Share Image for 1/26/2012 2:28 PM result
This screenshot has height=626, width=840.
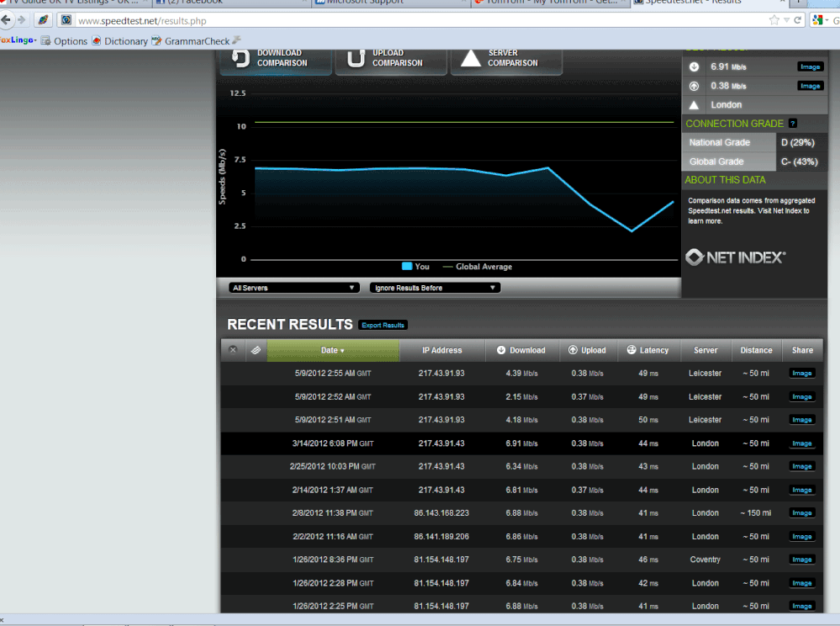click(802, 584)
